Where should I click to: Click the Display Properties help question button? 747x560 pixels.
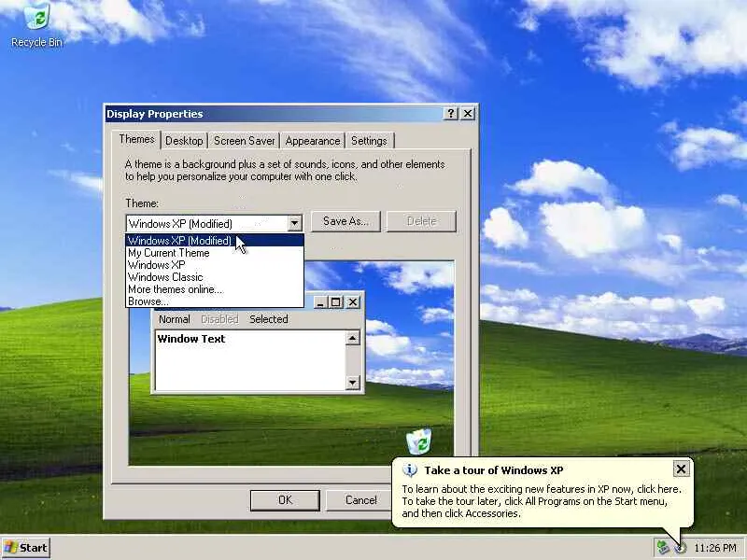click(x=450, y=113)
